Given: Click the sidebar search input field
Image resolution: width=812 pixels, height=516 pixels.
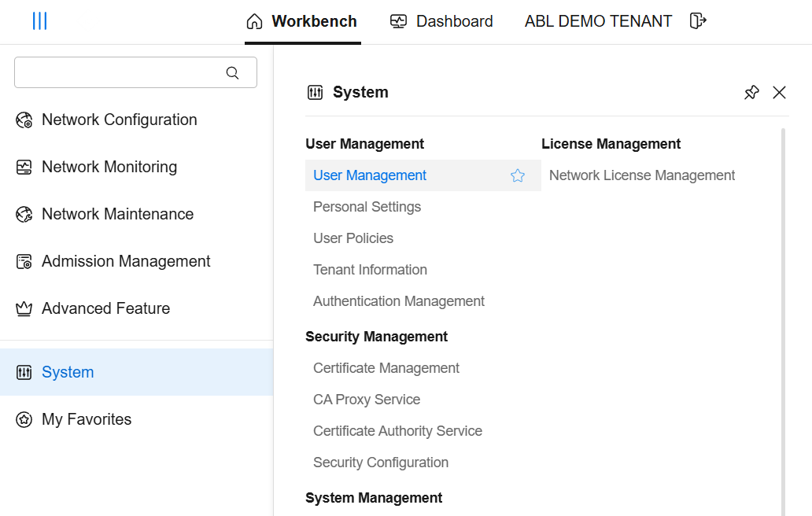Looking at the screenshot, I should 118,72.
